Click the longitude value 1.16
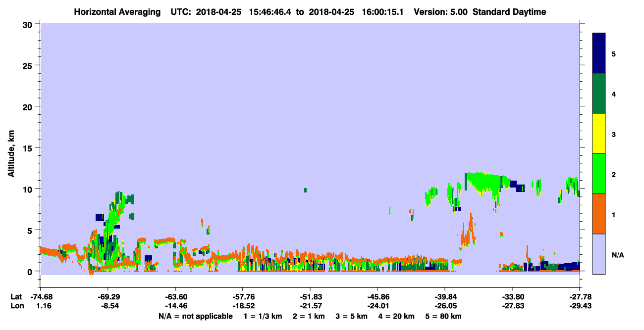The height and width of the screenshot is (330, 644). 44,306
